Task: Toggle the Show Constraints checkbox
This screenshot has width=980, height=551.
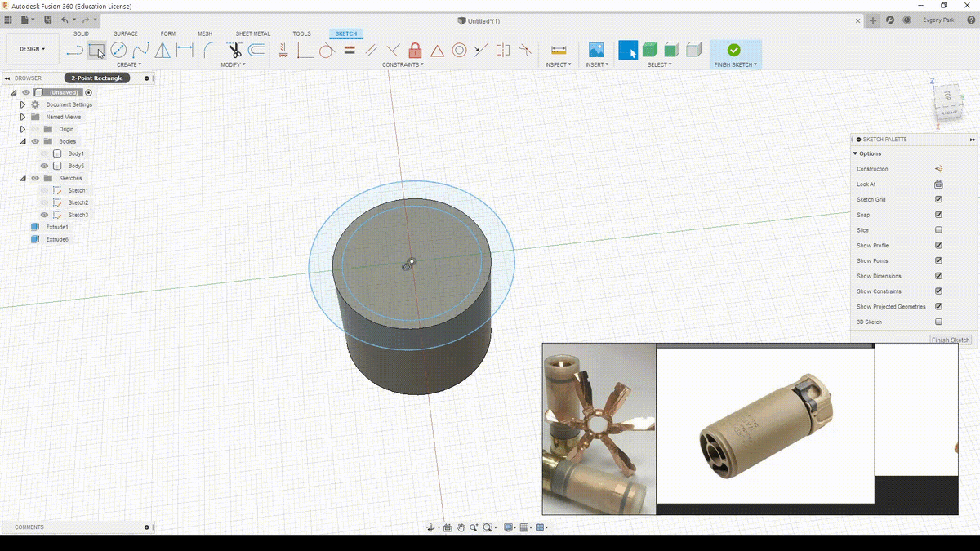Action: click(x=938, y=291)
